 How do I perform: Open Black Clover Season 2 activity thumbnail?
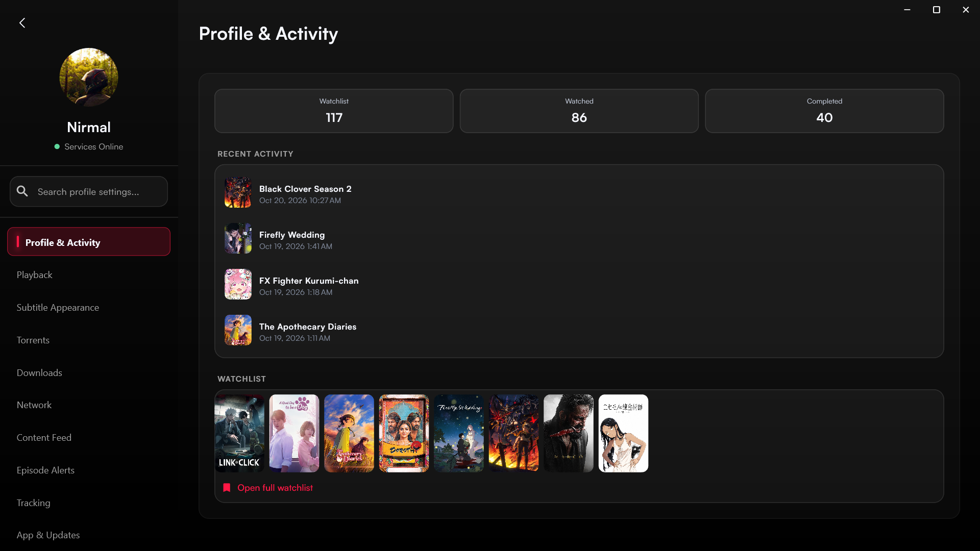coord(238,192)
